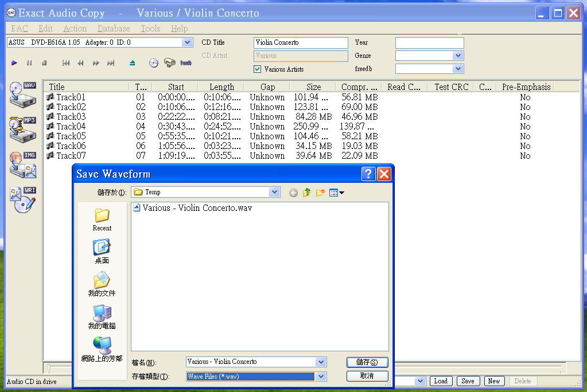587x392 pixels.
Task: Click the fast forward button
Action: point(96,63)
